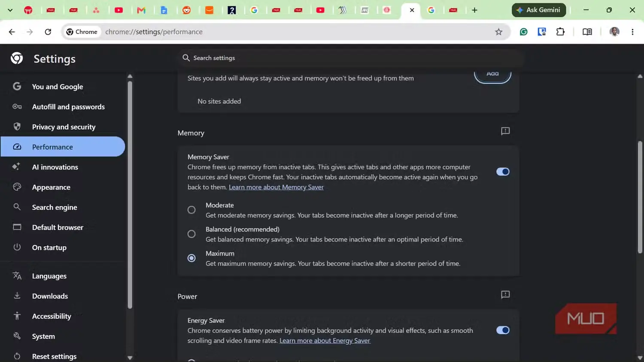Viewport: 644px width, 362px height.
Task: Reload the current page
Action: pos(48,32)
